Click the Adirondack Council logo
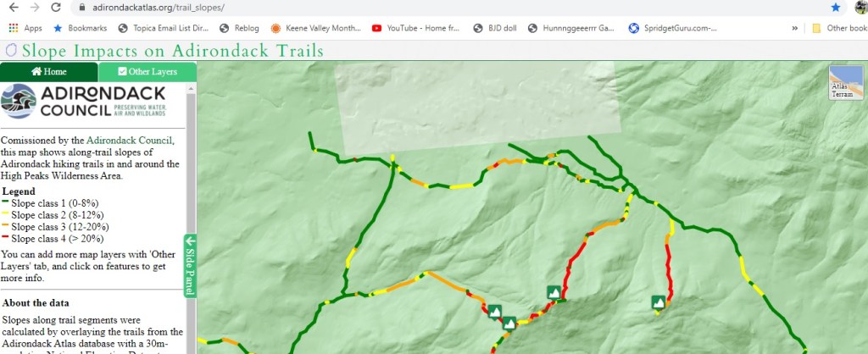868x354 pixels. (84, 102)
